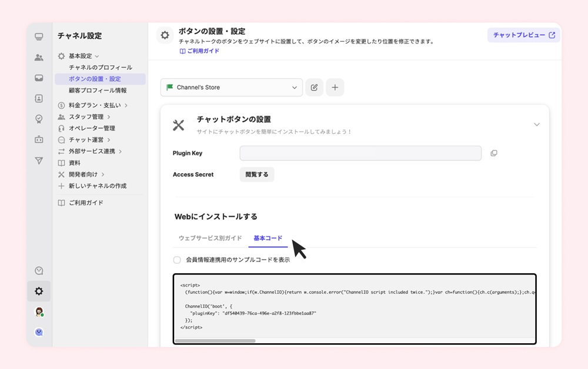Collapse the 基本設定 section
588x369 pixels.
click(97, 56)
